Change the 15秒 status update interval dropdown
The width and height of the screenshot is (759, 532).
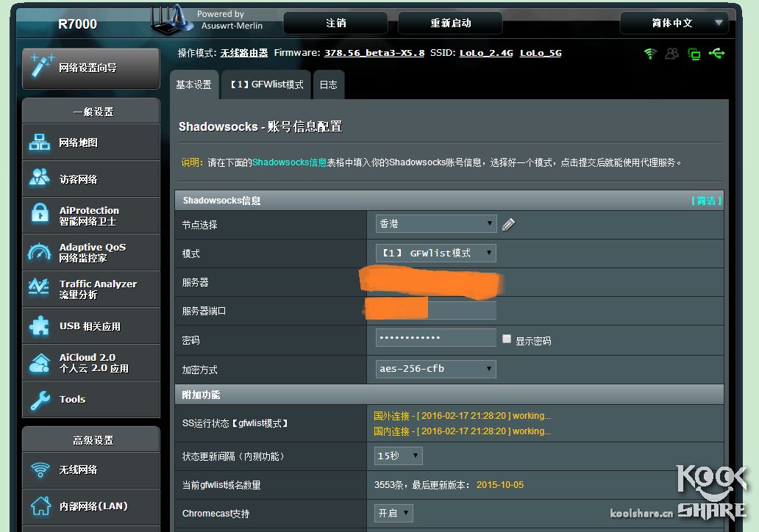[397, 456]
